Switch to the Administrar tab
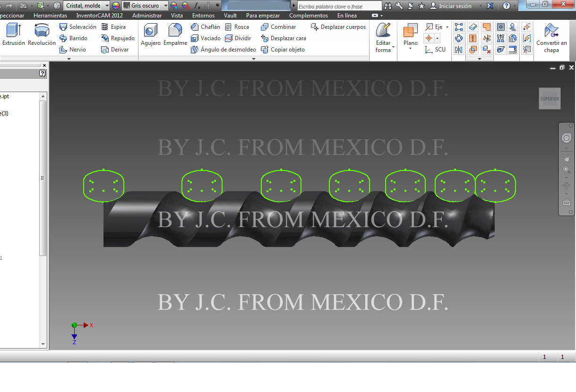576x392 pixels. pyautogui.click(x=147, y=16)
